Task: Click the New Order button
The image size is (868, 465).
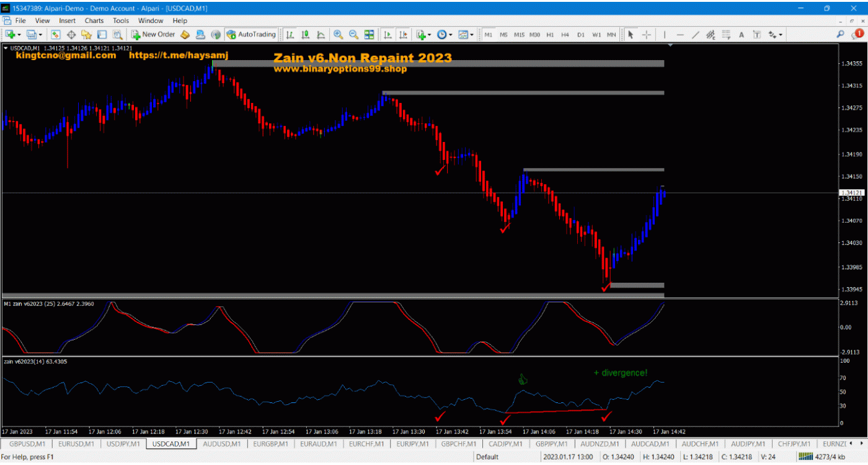Action: [153, 35]
